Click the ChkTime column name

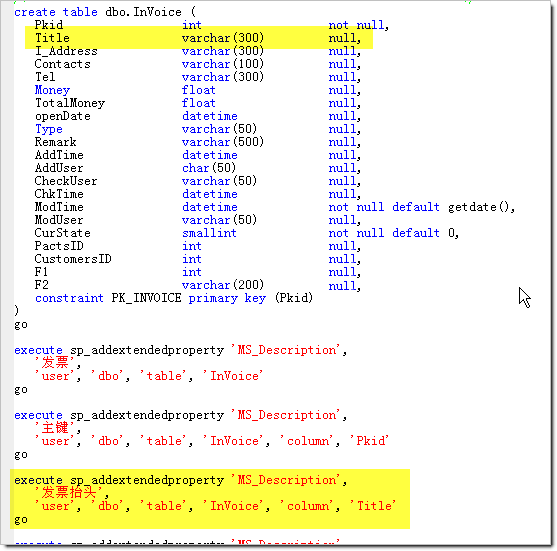59,194
